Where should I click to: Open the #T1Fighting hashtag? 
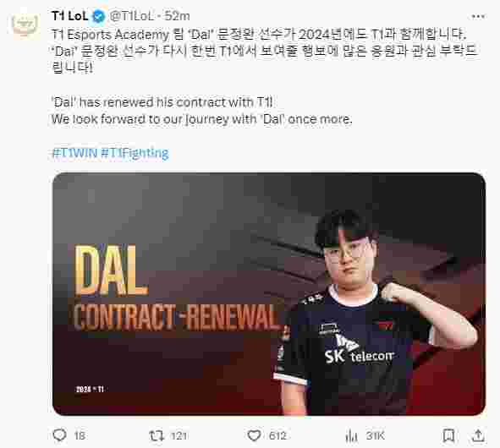click(135, 153)
